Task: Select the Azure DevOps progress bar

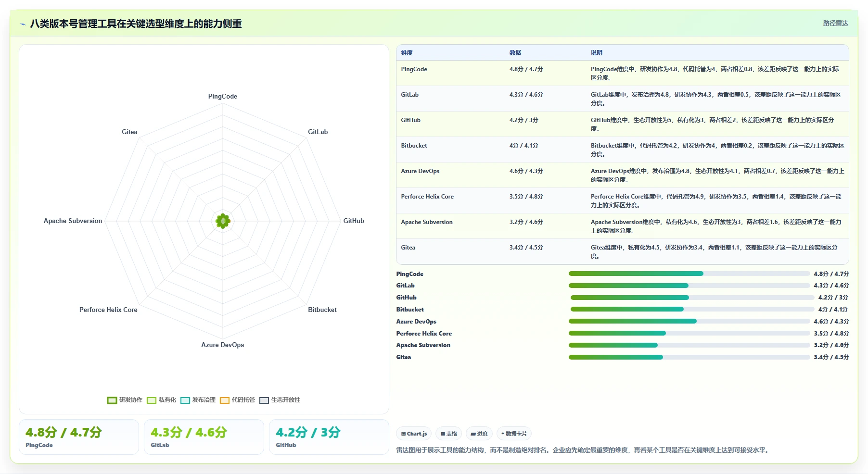Action: coord(689,321)
